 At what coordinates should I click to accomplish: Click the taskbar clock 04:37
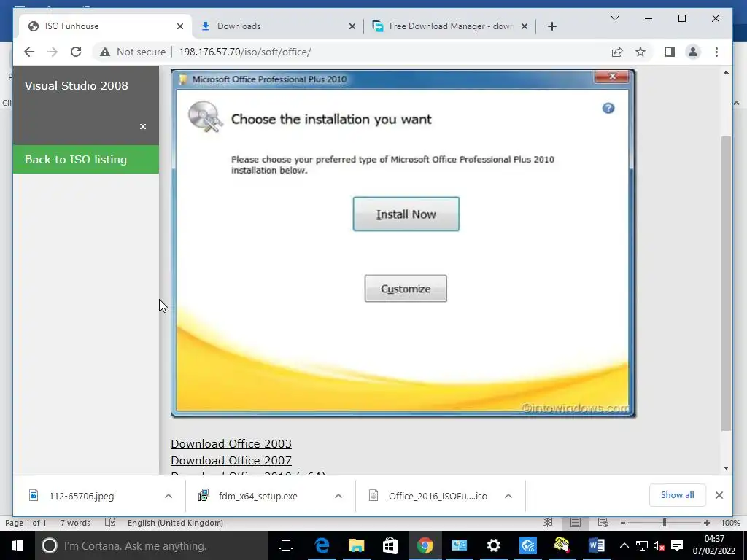[713, 539]
